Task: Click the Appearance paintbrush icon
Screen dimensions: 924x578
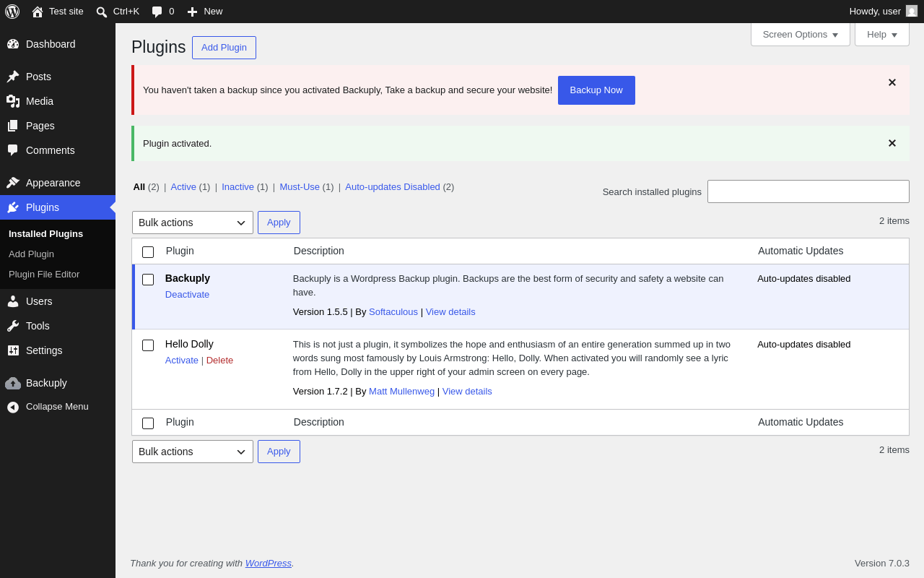Action: 13,183
